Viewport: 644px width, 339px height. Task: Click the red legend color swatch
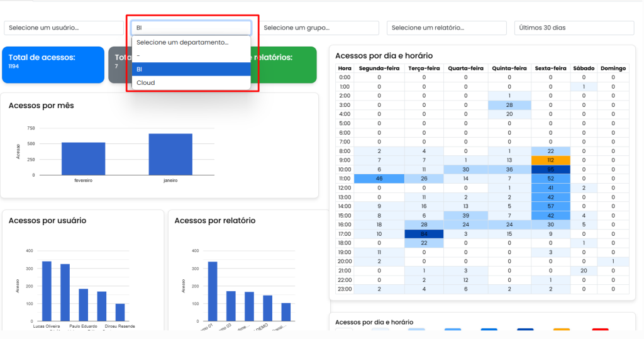pos(600,330)
